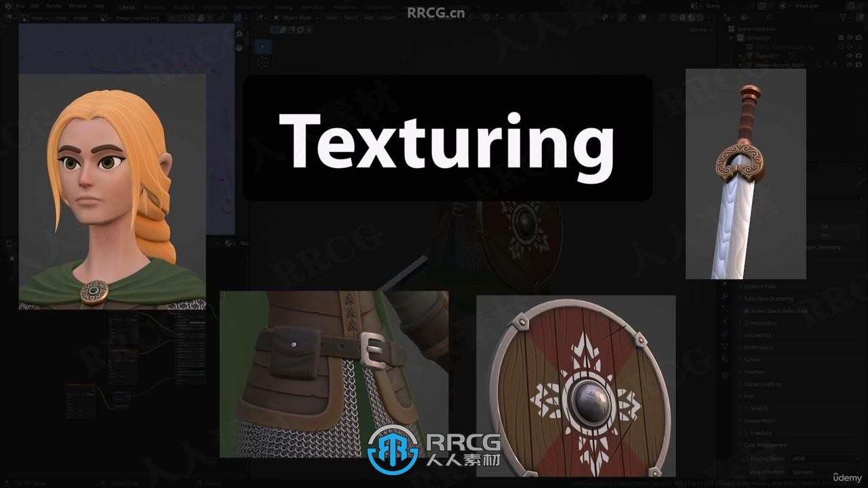Viewport: 868px width, 488px height.
Task: Enable the Motion Blur checkbox
Action: [x=747, y=323]
